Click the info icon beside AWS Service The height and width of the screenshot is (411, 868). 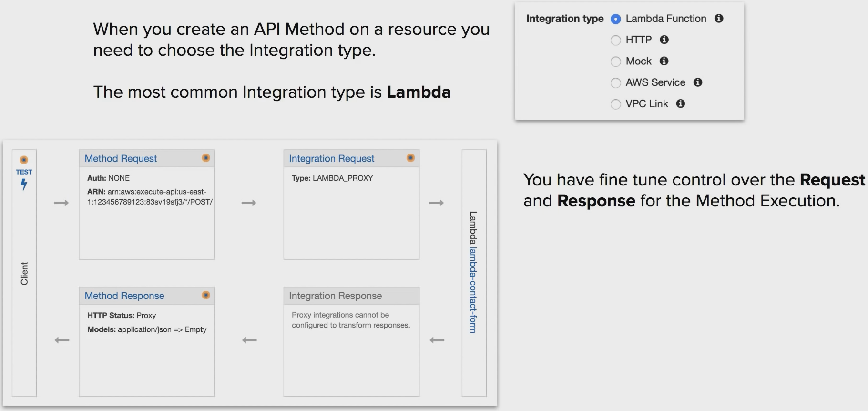[x=698, y=82]
